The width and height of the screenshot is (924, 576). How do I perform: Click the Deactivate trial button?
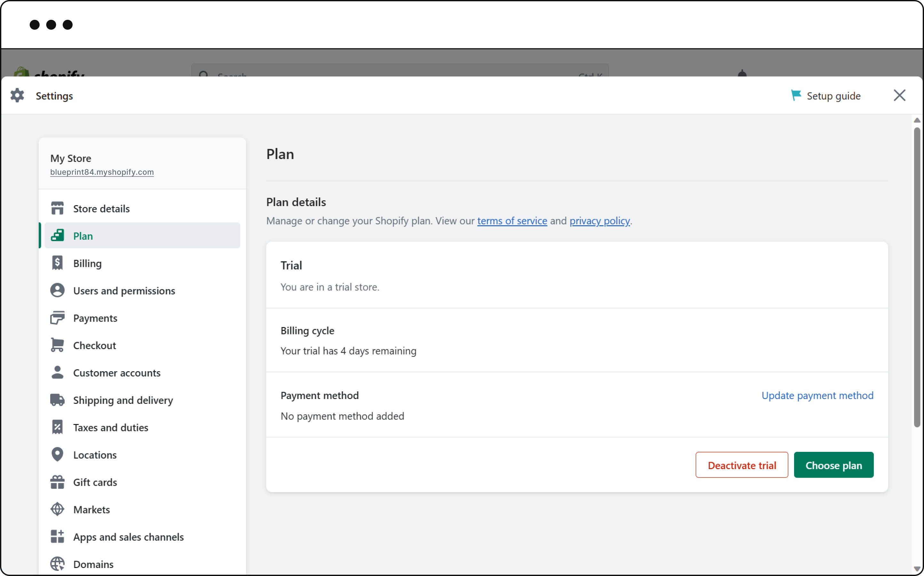click(742, 465)
